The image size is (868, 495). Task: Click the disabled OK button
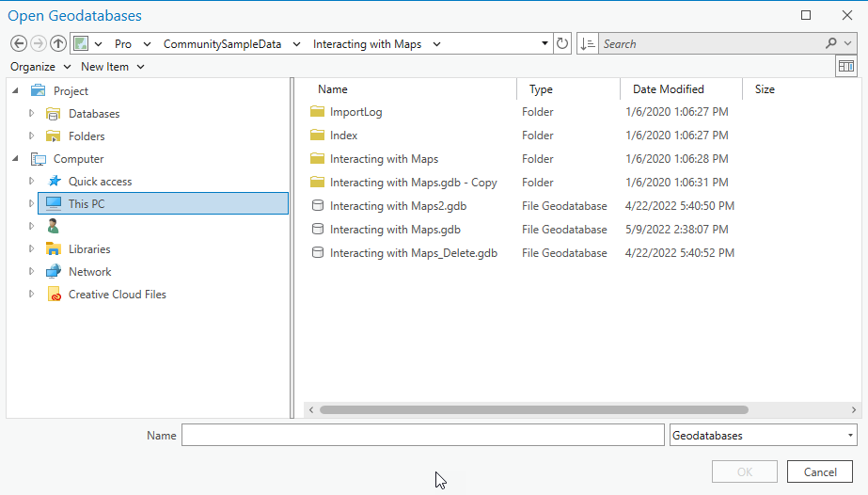point(745,471)
